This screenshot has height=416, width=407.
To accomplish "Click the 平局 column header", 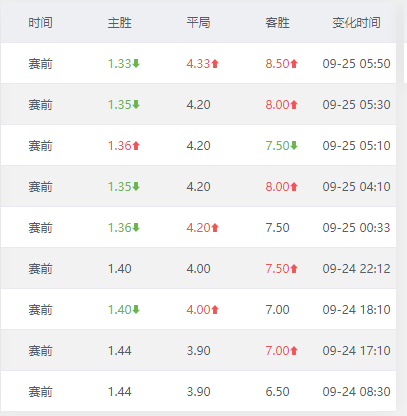I will (x=198, y=23).
